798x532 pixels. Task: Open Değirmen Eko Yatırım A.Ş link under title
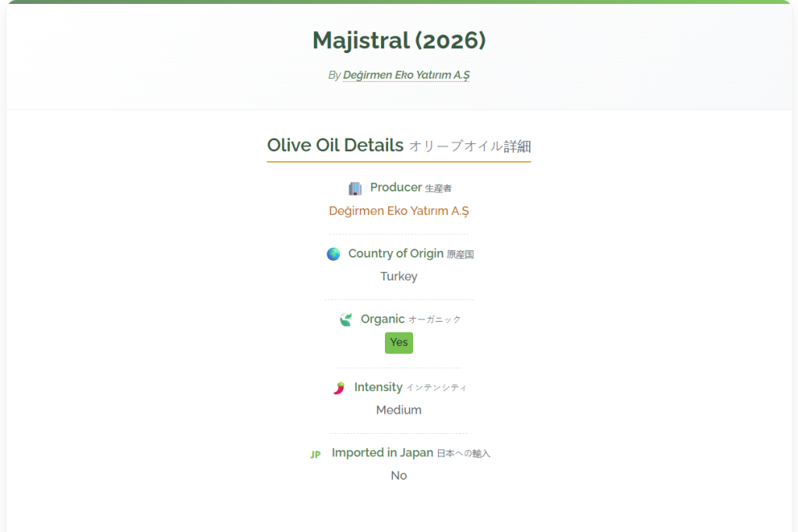coord(406,76)
